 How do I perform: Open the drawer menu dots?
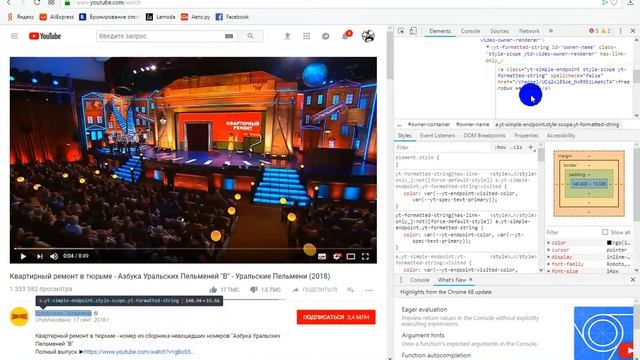click(401, 280)
